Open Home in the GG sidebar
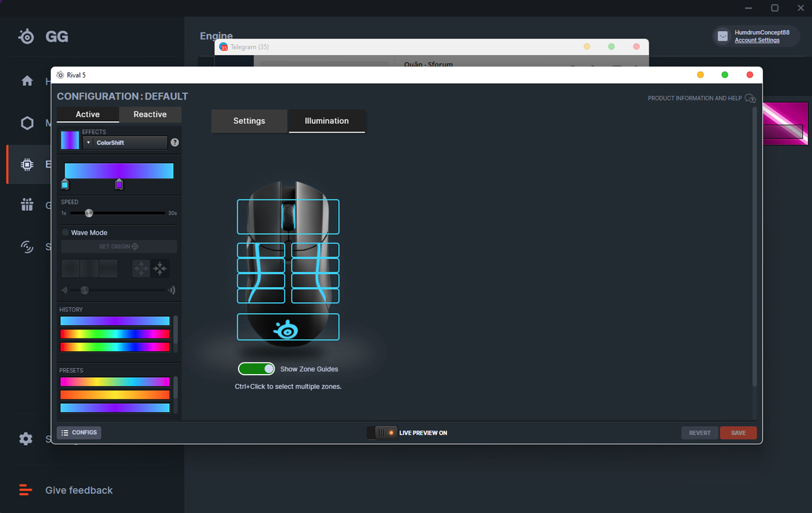Viewport: 812px width, 513px height. coord(27,81)
